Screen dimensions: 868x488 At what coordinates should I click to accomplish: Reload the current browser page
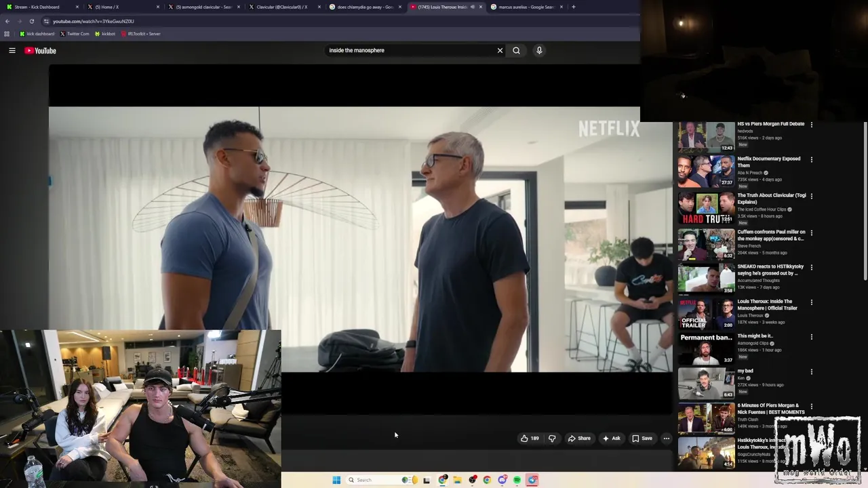click(x=31, y=21)
